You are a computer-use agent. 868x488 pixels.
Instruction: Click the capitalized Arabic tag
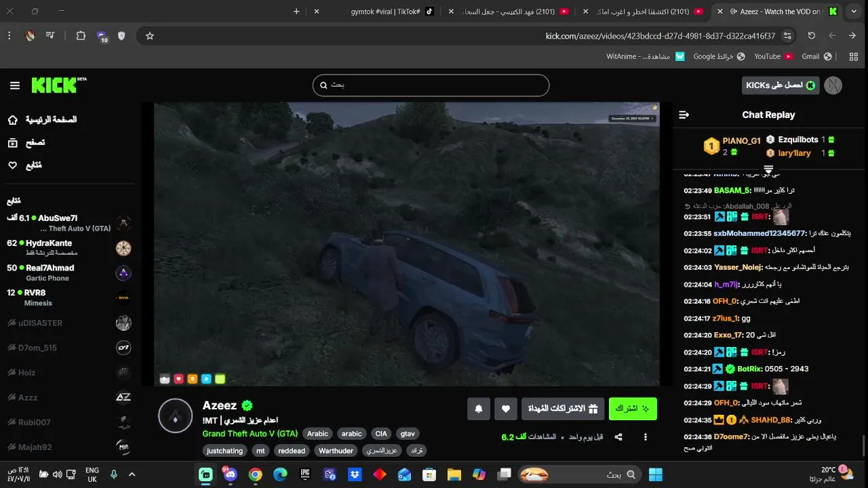coord(317,434)
